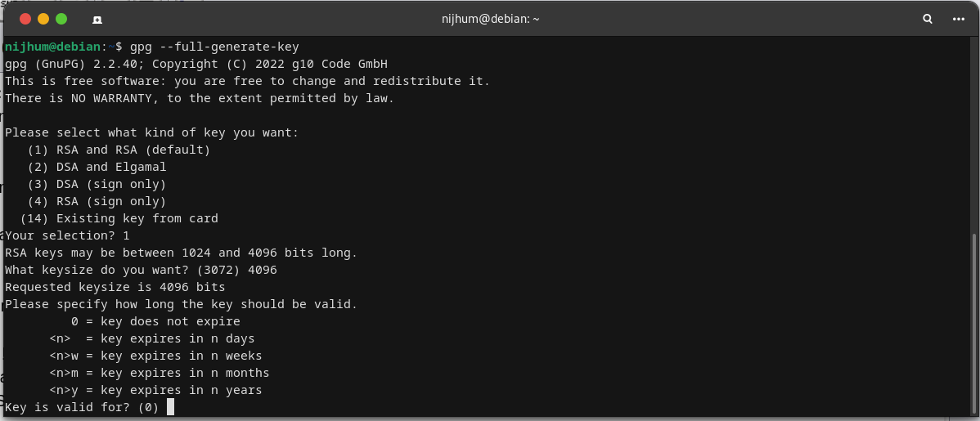The image size is (980, 421).
Task: Click the "(14) Existing key from card" line
Action: [119, 218]
